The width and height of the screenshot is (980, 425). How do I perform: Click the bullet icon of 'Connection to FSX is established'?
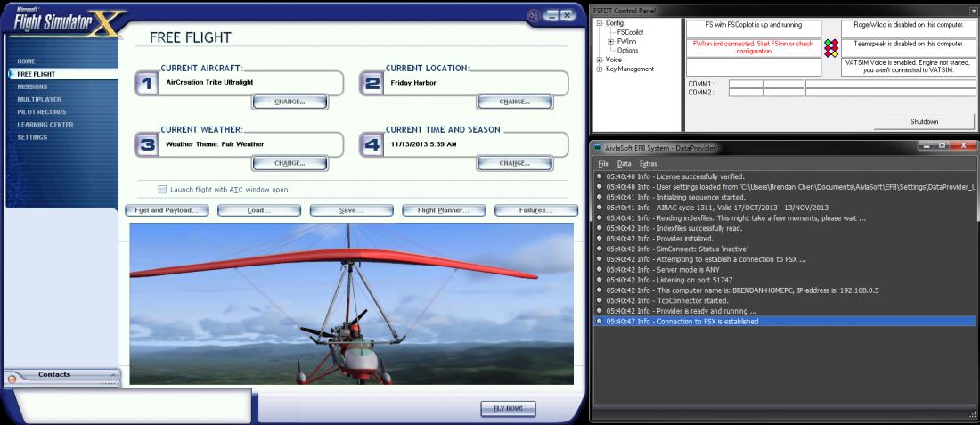click(600, 322)
